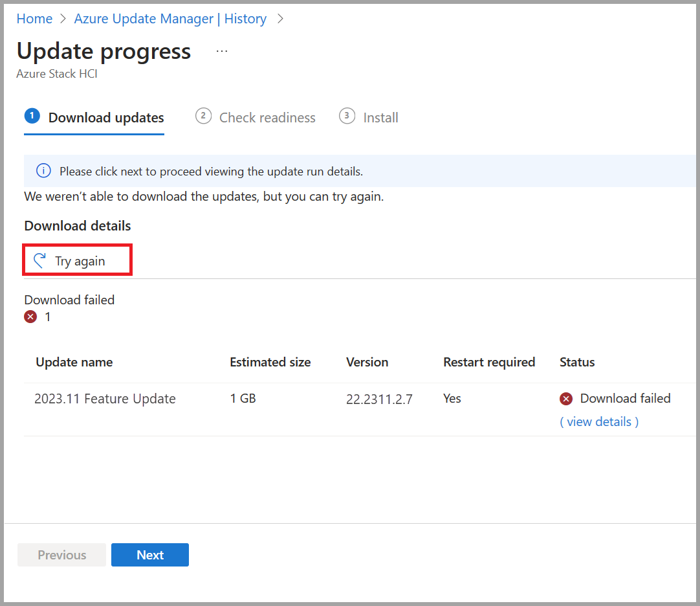This screenshot has height=606, width=700.
Task: Sort by Restart required column header
Action: click(489, 362)
